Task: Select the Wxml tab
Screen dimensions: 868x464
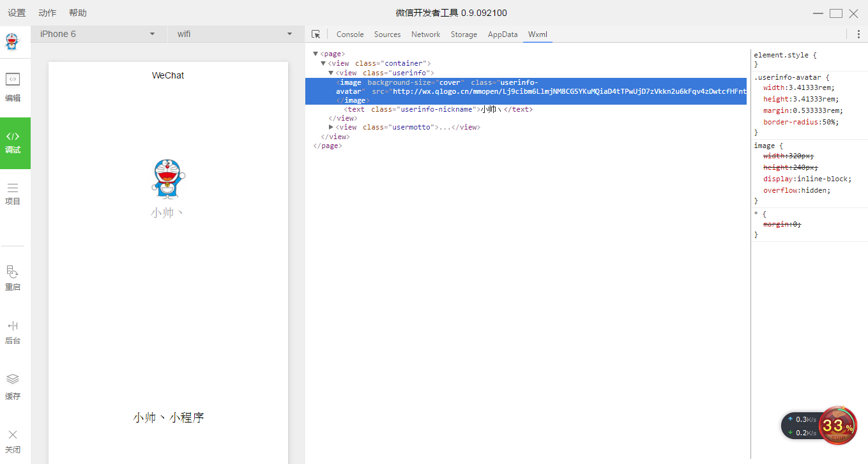Action: click(x=538, y=34)
